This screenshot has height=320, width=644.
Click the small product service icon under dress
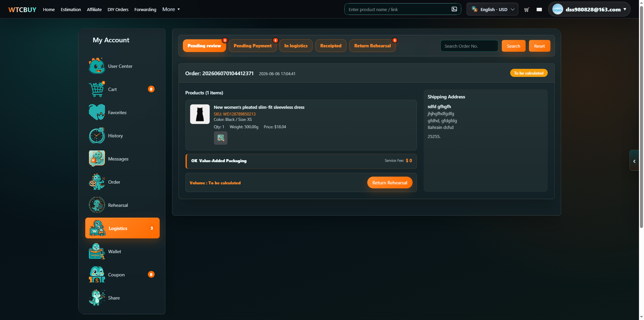pos(221,138)
